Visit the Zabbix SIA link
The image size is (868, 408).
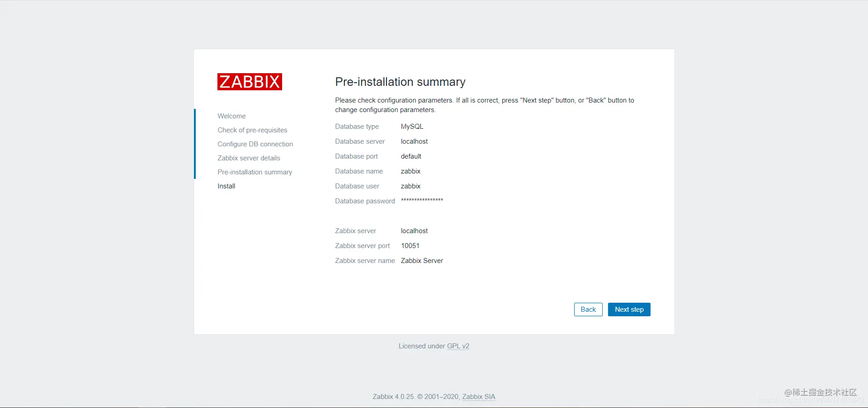pos(479,397)
